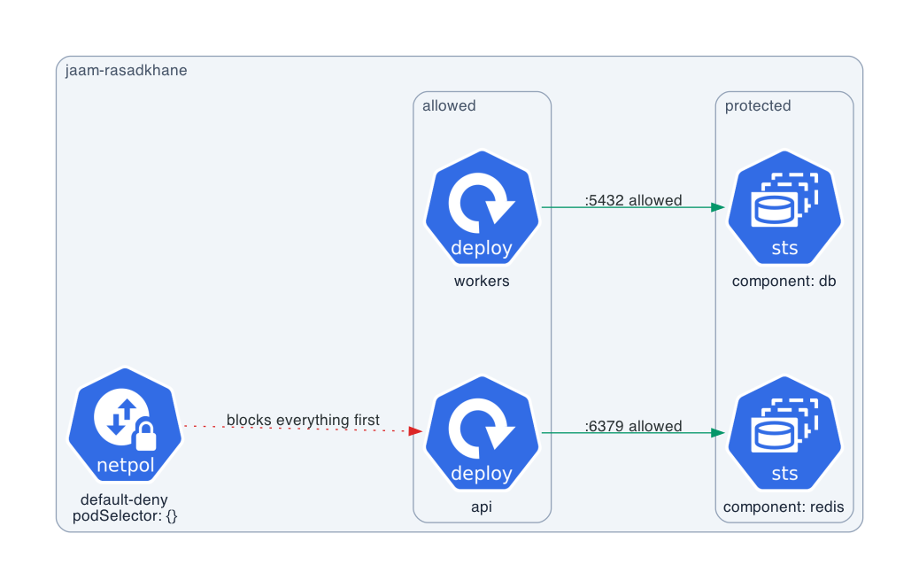Click the "allowed" cluster title
Image resolution: width=919 pixels, height=588 pixels.
pyautogui.click(x=449, y=105)
